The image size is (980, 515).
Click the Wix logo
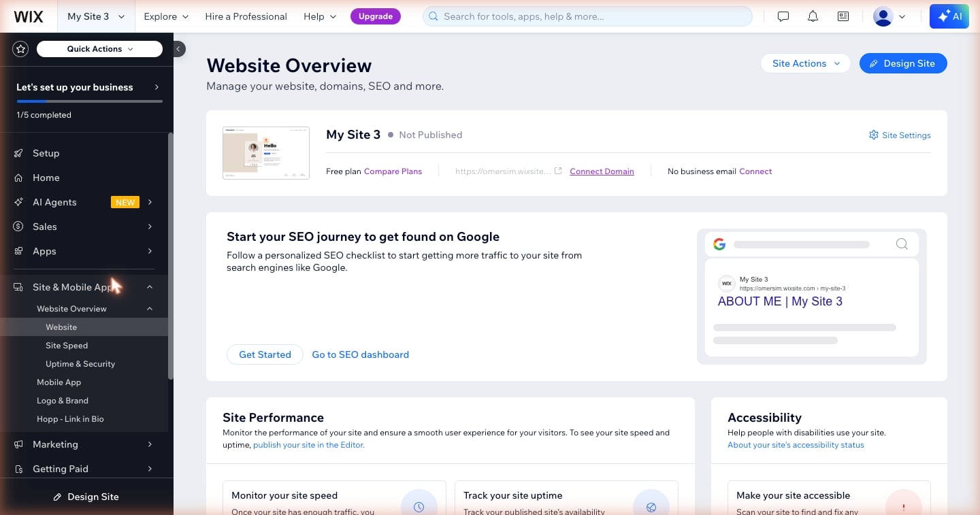[29, 16]
